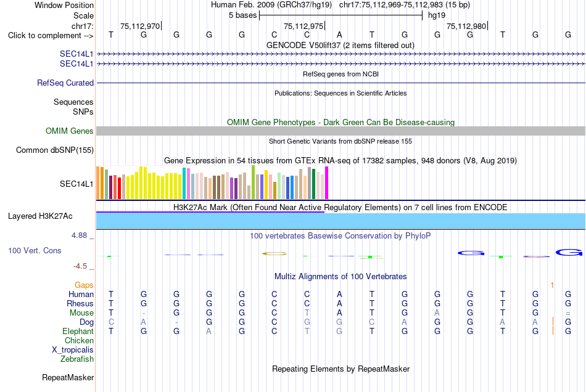
Task: Click the GTEx Gene Expression in 54 tissues title
Action: 340,160
